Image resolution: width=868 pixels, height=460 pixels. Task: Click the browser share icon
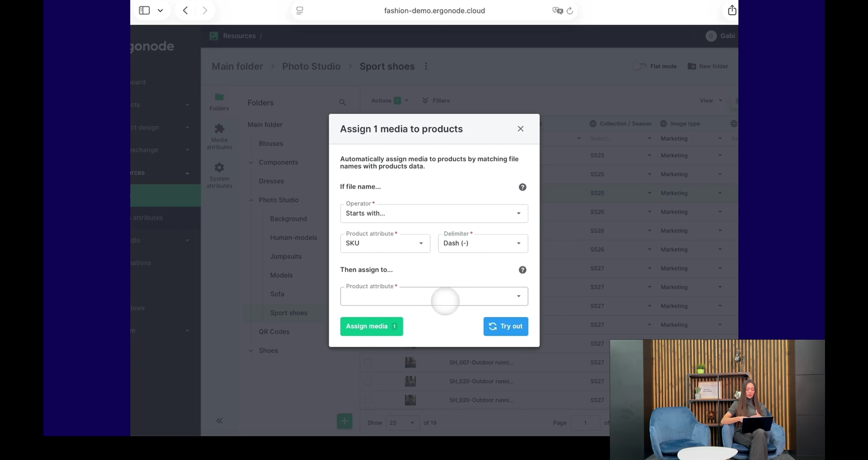tap(732, 10)
